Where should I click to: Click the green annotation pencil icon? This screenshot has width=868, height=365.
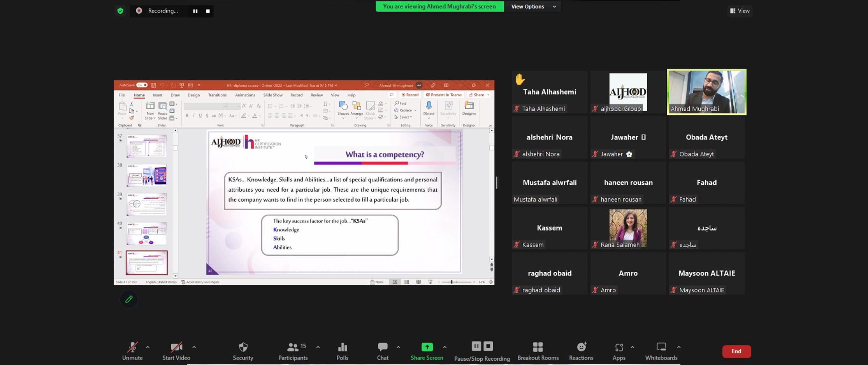tap(129, 299)
